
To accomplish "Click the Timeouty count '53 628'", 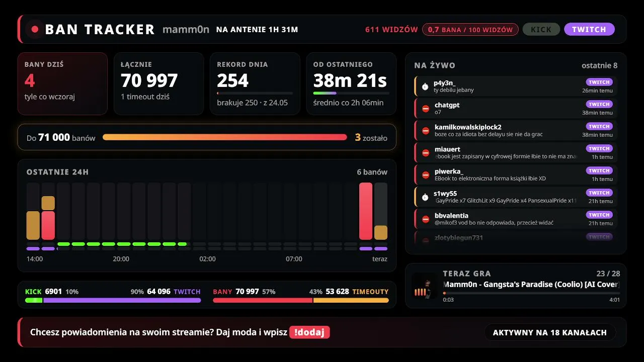I will point(337,291).
